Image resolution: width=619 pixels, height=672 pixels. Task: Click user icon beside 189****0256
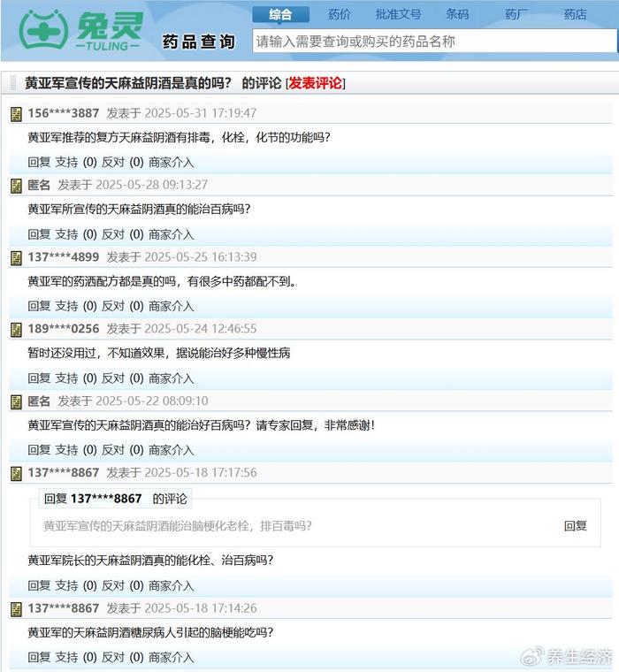[16, 330]
